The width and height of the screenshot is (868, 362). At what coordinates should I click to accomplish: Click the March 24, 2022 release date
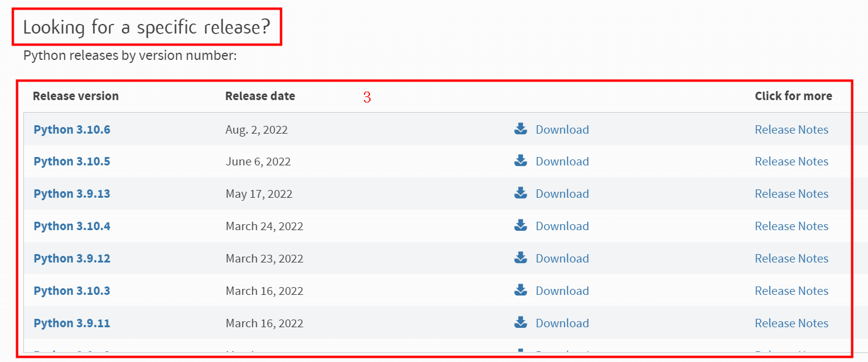click(265, 227)
